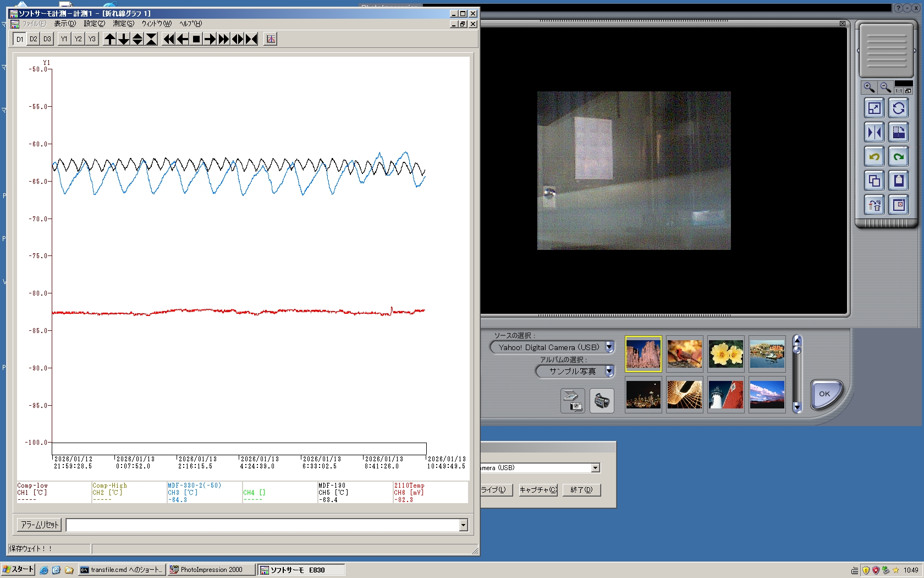
Task: Click the double-left rewind arrow button
Action: pyautogui.click(x=169, y=39)
